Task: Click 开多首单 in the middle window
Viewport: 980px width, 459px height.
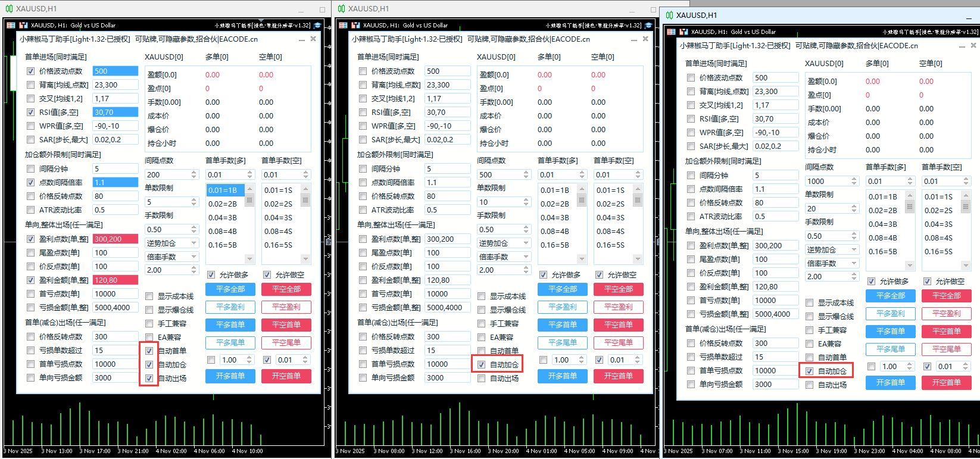Action: coord(563,376)
